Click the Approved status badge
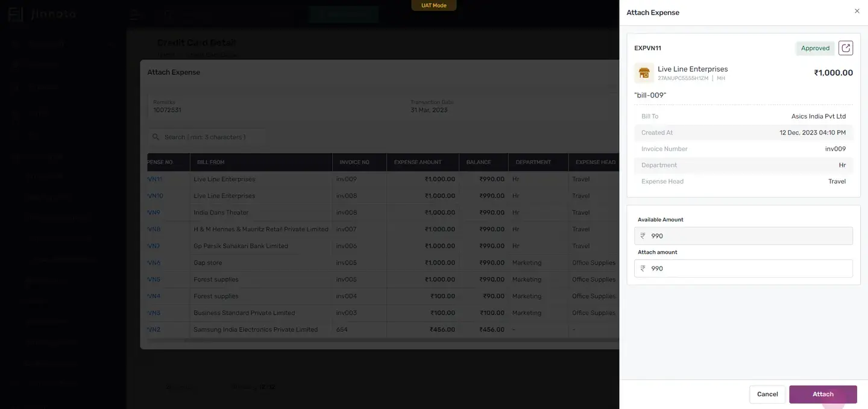This screenshot has width=868, height=409. 815,48
